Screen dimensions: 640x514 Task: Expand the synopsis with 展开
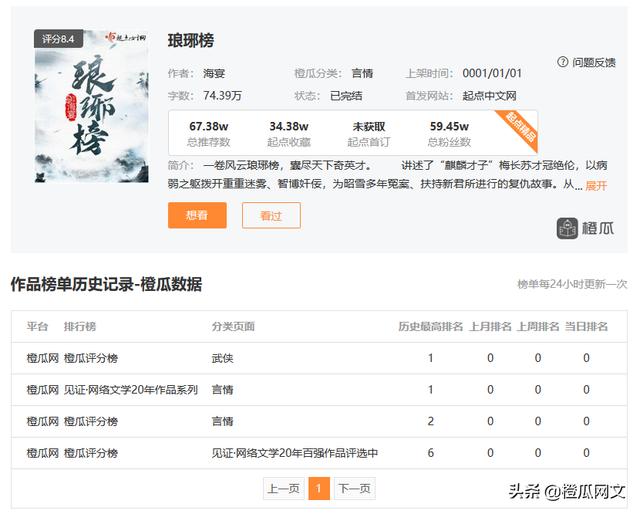pyautogui.click(x=596, y=186)
